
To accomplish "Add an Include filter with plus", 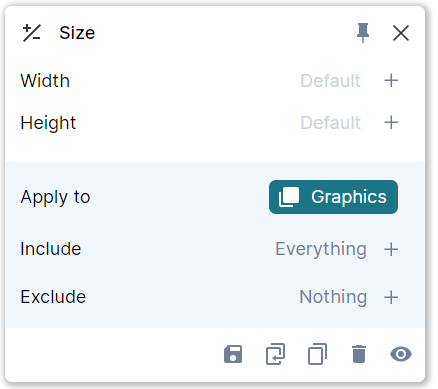I will (391, 249).
